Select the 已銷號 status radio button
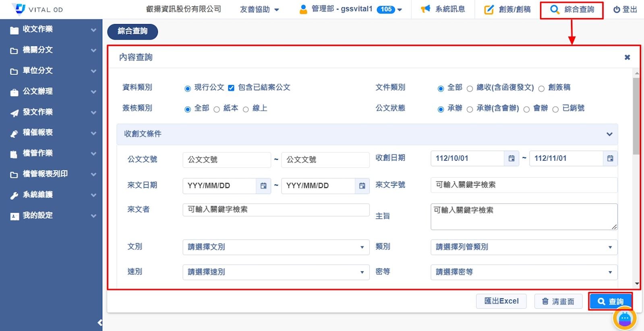This screenshot has width=644, height=331. [x=555, y=109]
